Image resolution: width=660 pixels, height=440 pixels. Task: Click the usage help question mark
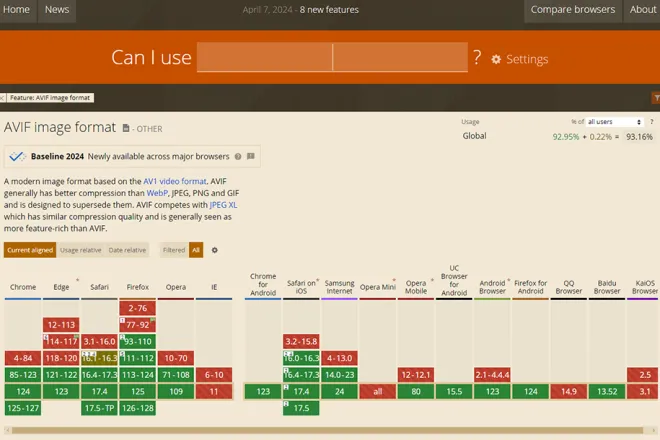(x=652, y=122)
